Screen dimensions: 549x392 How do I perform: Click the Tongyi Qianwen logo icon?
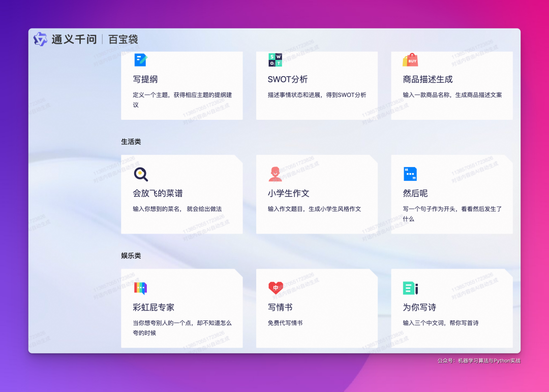click(40, 39)
